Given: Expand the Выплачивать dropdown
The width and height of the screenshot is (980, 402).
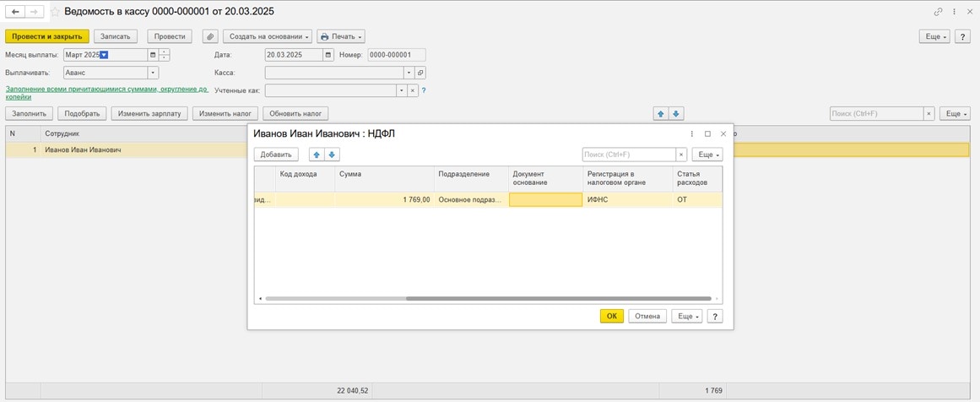Looking at the screenshot, I should tap(153, 73).
